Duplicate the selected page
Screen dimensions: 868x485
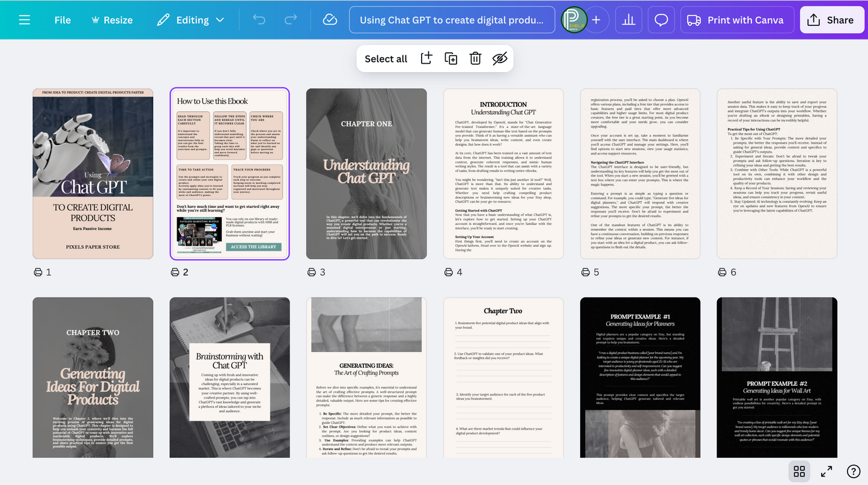tap(451, 58)
